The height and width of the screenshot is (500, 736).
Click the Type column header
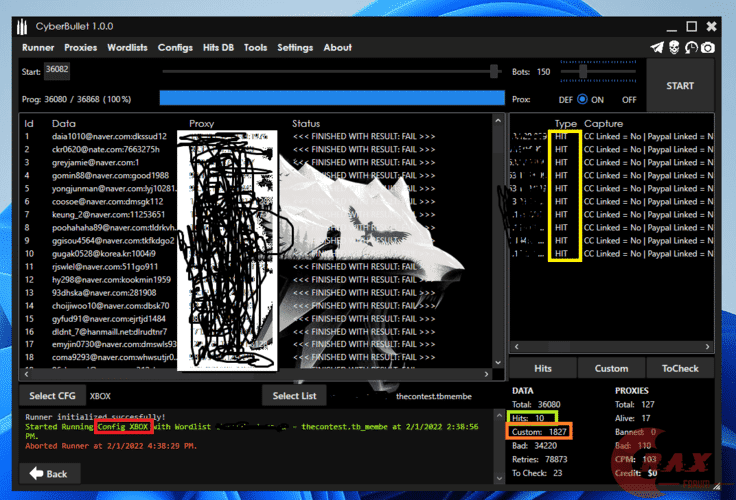(x=566, y=124)
